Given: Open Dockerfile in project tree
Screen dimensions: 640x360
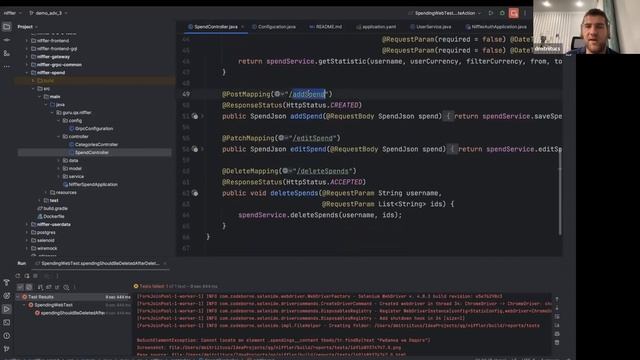Looking at the screenshot, I should click(51, 216).
